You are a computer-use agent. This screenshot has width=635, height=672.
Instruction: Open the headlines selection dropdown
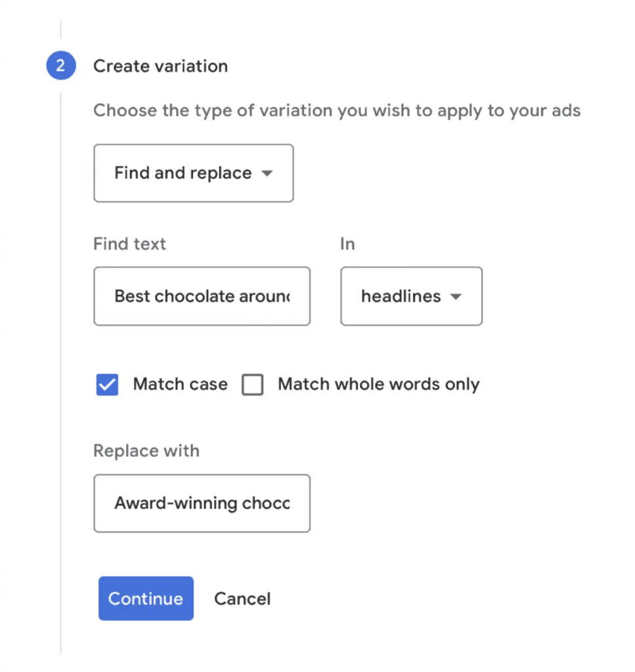click(411, 296)
